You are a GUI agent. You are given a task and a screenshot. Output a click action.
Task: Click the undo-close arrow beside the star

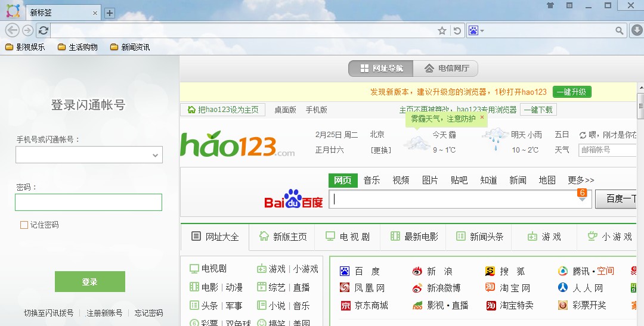pos(457,31)
